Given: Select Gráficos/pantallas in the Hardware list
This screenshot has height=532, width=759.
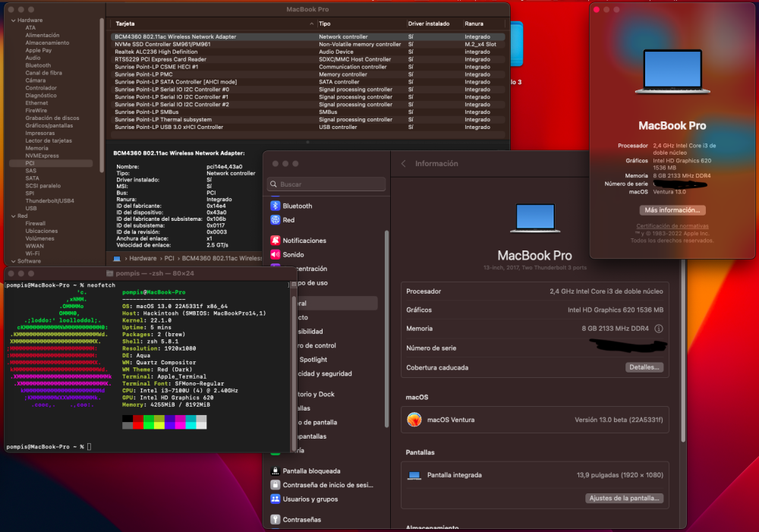Looking at the screenshot, I should point(49,125).
